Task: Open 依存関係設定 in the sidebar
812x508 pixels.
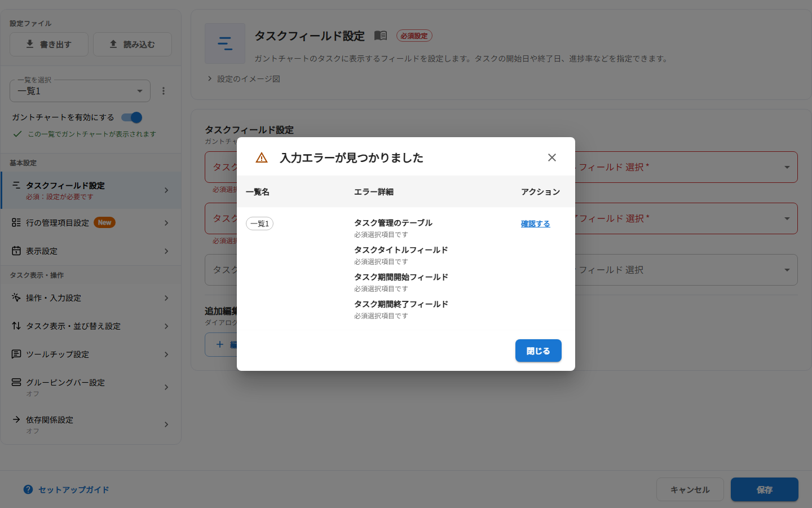Action: pyautogui.click(x=91, y=424)
